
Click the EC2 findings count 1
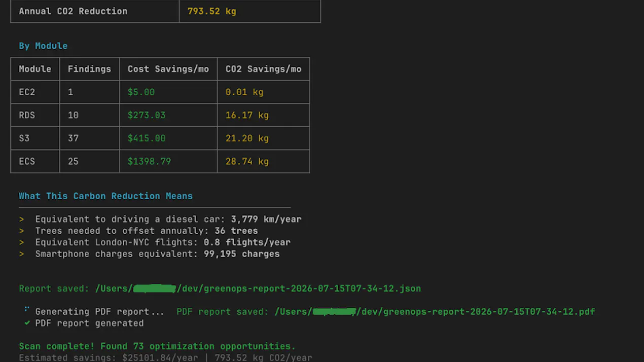click(x=70, y=92)
